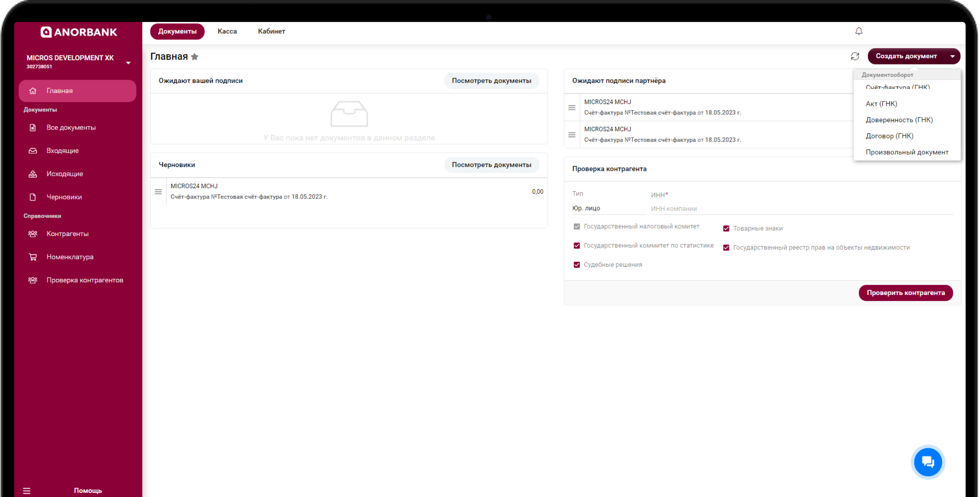Image resolution: width=980 pixels, height=497 pixels.
Task: Select Акт (ГНК) from the menu
Action: tap(907, 103)
